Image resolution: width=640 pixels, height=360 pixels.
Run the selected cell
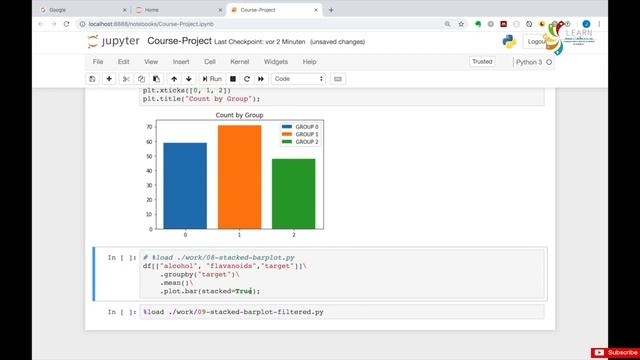pos(212,79)
